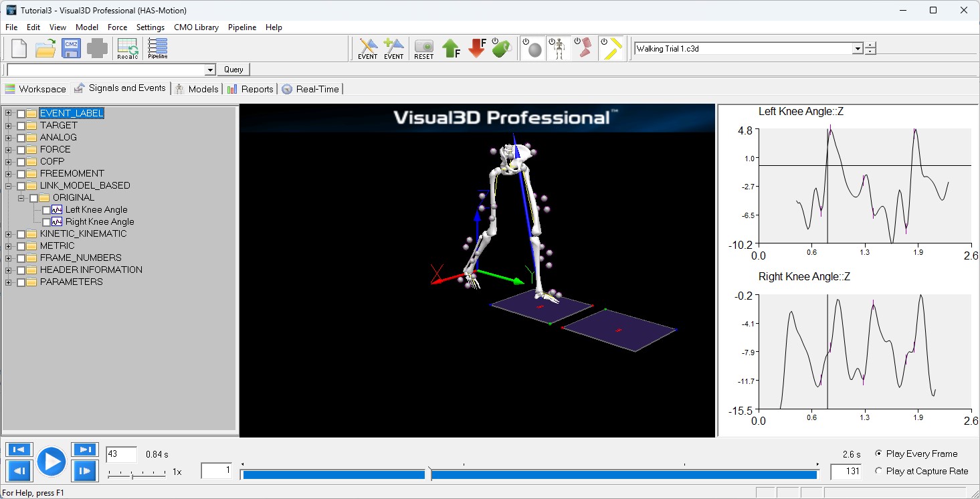Screen dimensions: 980x499
Task: Toggle marker sphere visibility icon
Action: coord(532,49)
